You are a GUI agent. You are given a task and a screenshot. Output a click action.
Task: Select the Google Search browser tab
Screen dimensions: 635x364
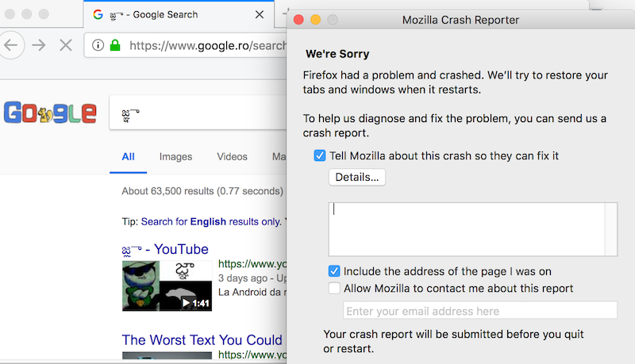(x=178, y=15)
